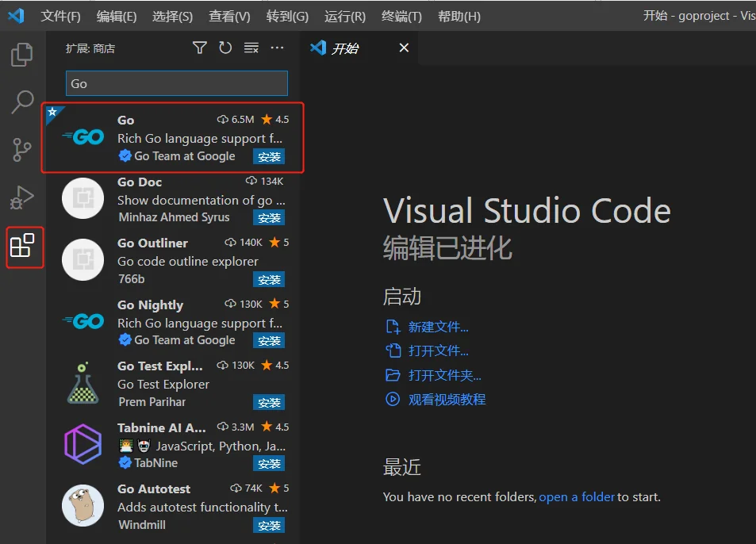Open the 查看(V) menu

pyautogui.click(x=229, y=17)
